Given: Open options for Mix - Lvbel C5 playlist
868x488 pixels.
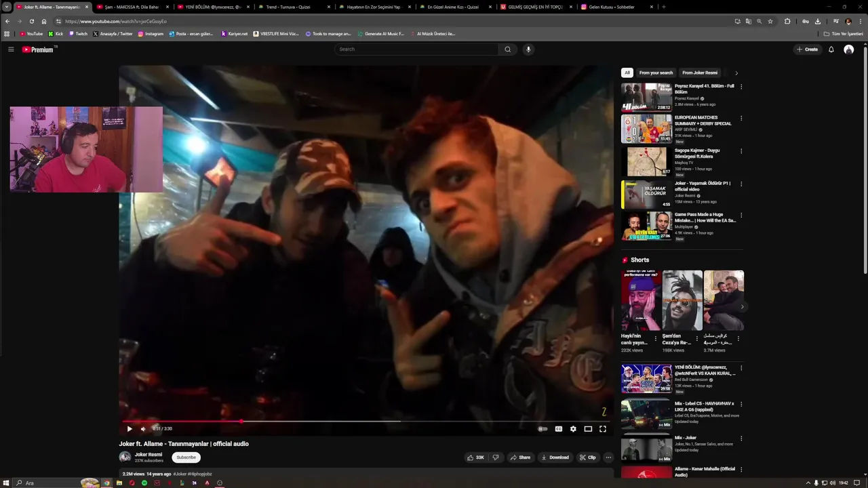Looking at the screenshot, I should (741, 405).
